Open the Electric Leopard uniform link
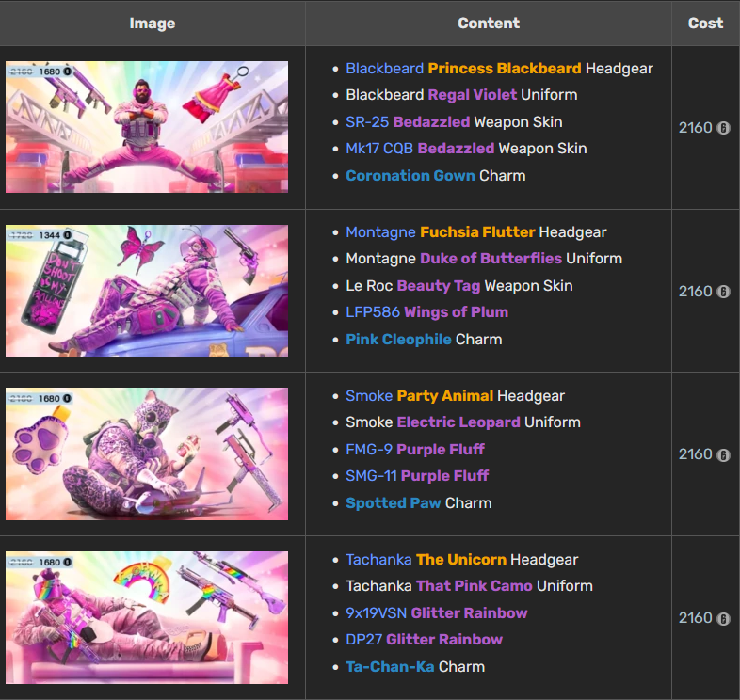This screenshot has height=700, width=740. tap(458, 422)
